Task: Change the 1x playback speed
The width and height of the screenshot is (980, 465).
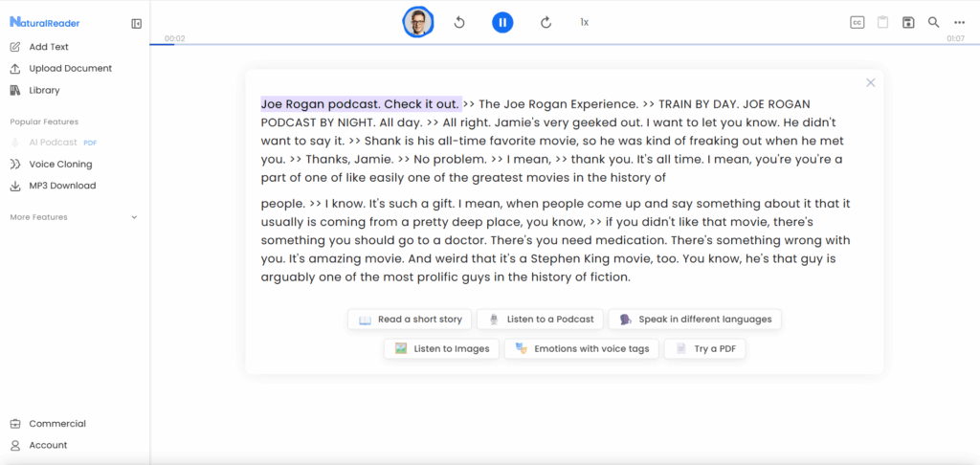Action: (585, 23)
